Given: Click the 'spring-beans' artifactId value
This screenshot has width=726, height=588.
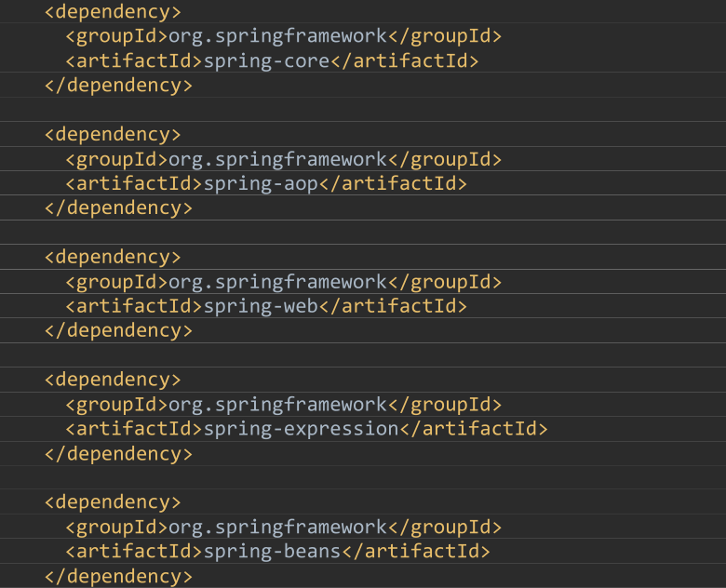Looking at the screenshot, I should pos(272,552).
